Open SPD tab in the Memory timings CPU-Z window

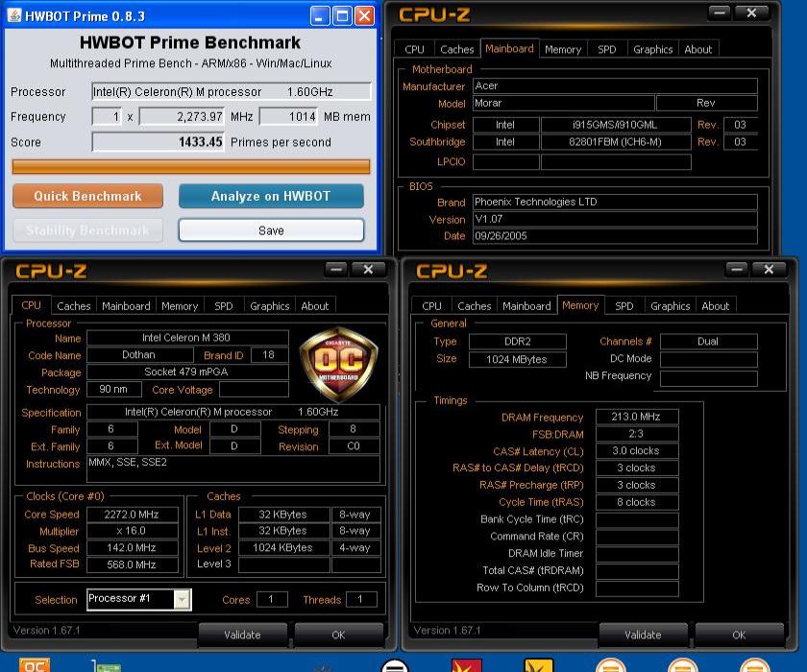pos(624,306)
